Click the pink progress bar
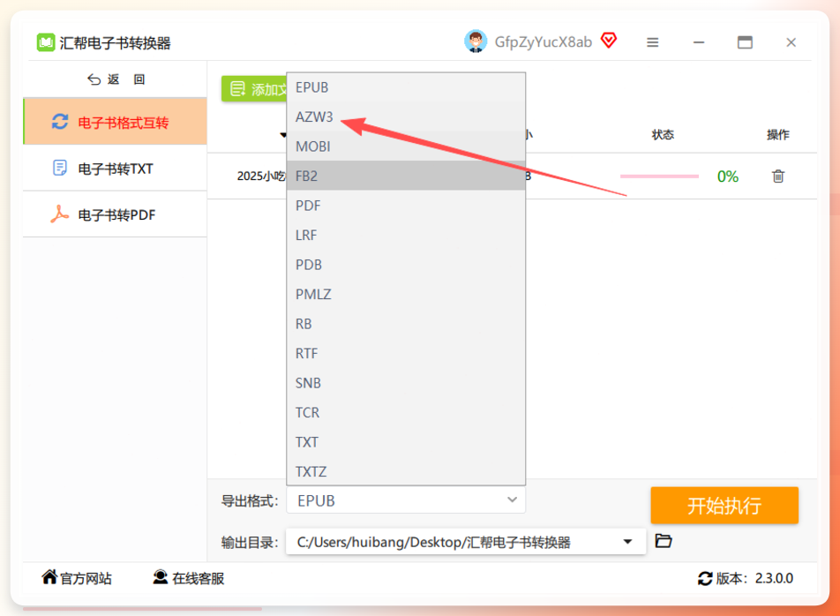 659,176
